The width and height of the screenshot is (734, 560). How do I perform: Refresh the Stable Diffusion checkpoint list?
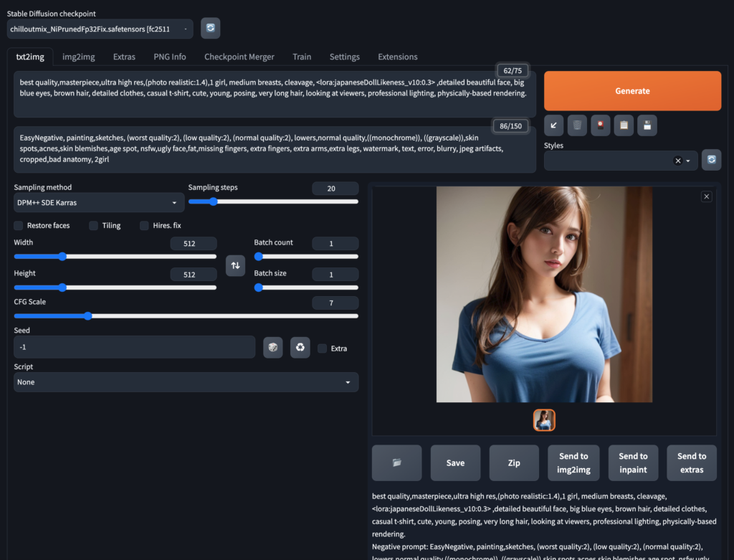pos(209,28)
